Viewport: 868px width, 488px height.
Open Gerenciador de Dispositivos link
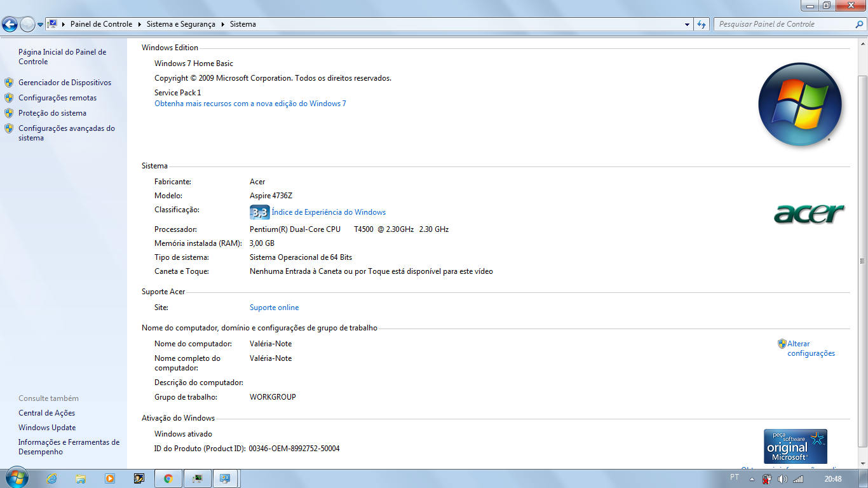(65, 83)
